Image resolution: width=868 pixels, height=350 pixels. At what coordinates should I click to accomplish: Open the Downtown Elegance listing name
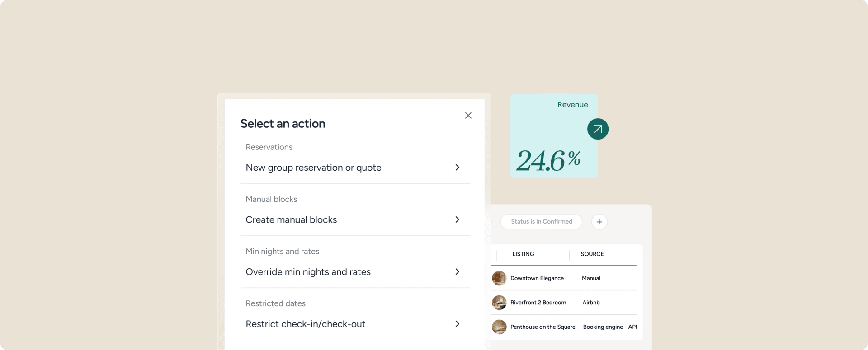(x=537, y=278)
